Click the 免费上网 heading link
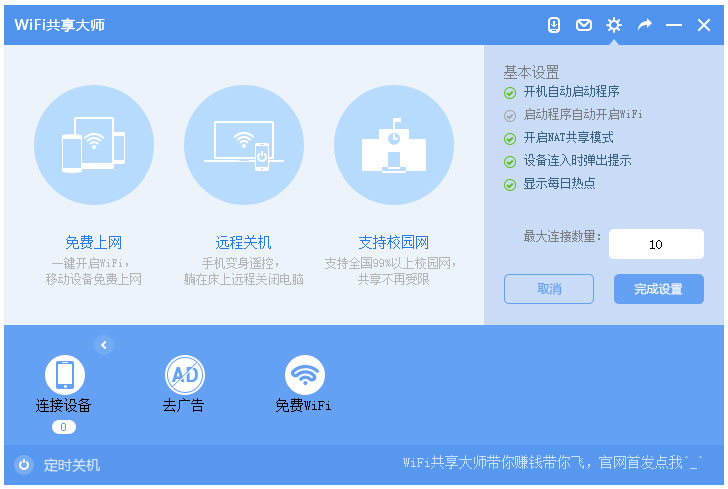 pyautogui.click(x=94, y=242)
